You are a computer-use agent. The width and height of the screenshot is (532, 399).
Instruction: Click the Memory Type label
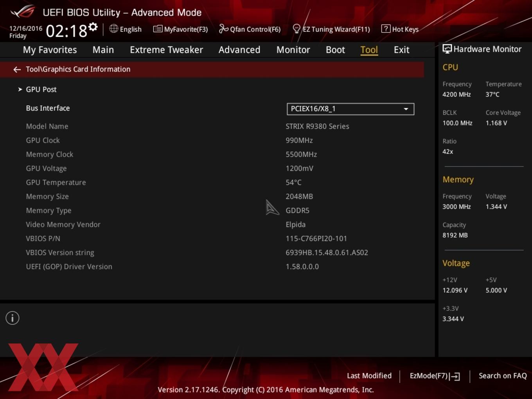coord(49,211)
